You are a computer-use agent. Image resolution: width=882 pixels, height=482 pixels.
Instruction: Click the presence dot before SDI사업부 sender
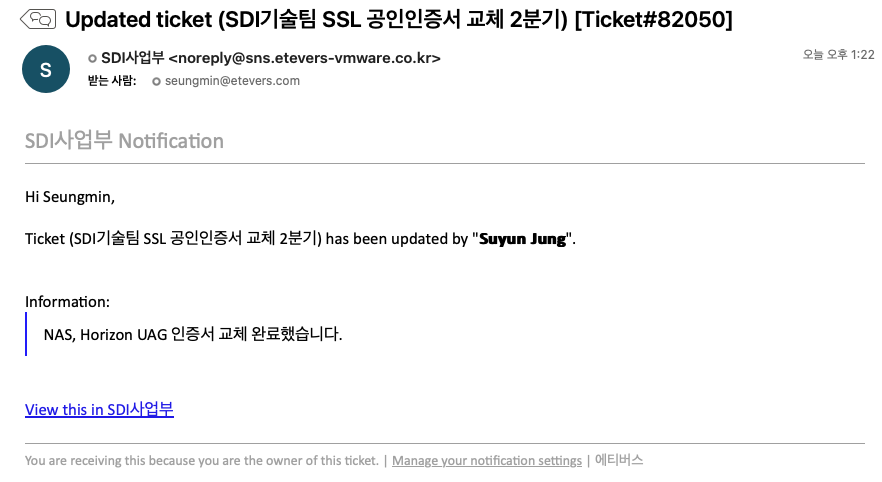click(x=92, y=58)
